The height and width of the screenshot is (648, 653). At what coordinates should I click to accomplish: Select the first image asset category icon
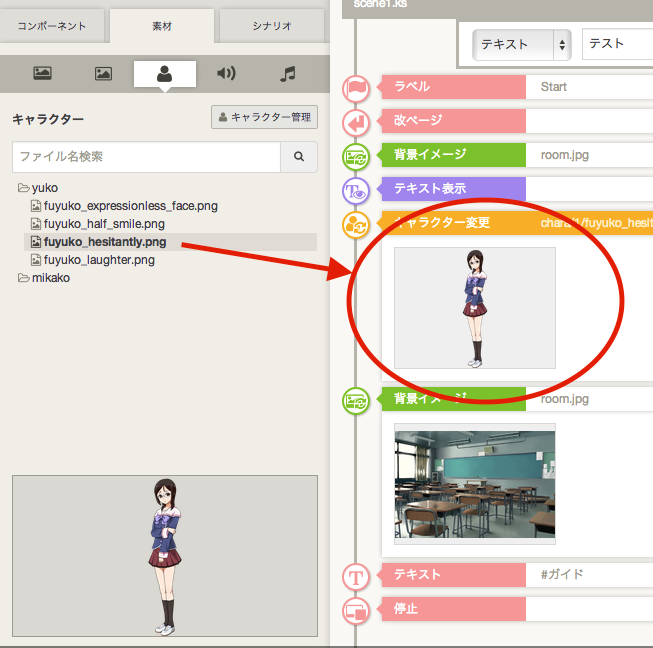42,73
